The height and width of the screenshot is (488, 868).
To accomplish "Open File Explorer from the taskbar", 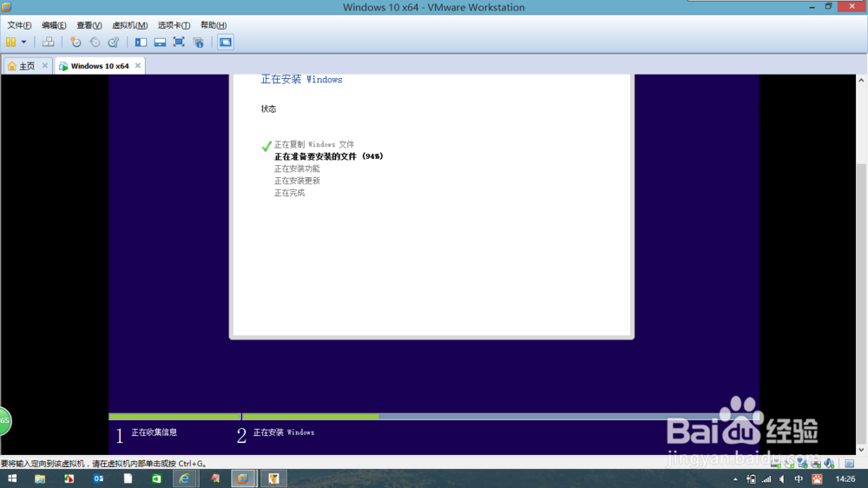I will (x=40, y=478).
